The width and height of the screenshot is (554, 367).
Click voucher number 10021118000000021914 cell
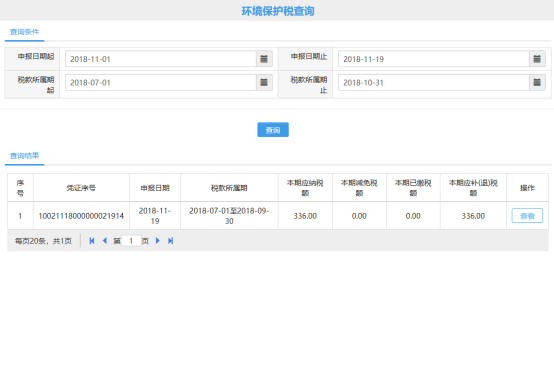coord(81,216)
